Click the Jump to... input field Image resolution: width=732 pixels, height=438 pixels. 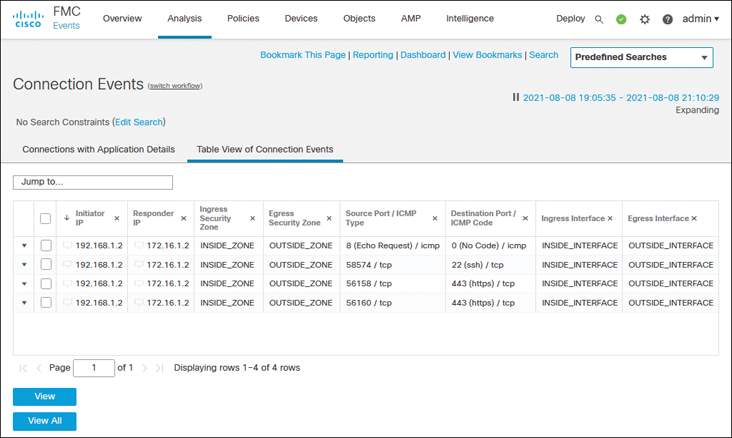click(93, 182)
